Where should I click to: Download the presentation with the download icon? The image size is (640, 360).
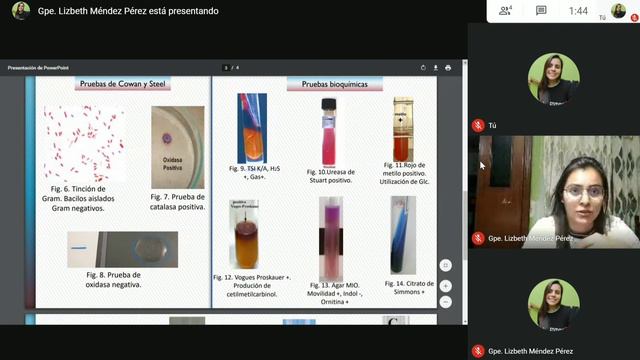pos(436,68)
